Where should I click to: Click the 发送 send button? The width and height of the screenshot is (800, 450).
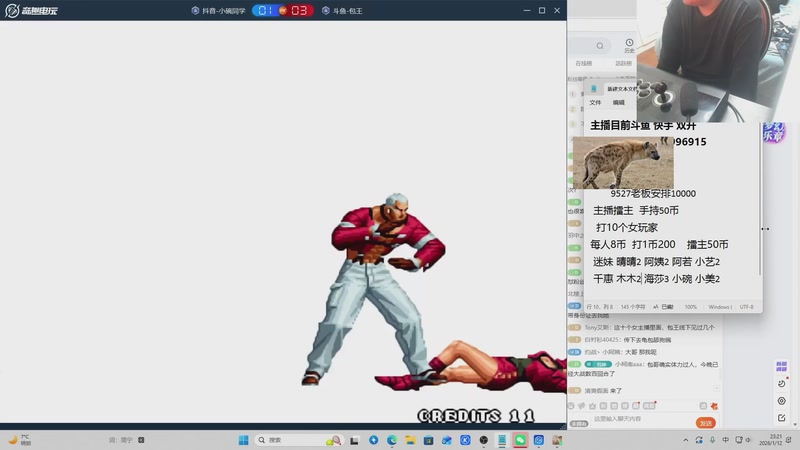click(706, 423)
